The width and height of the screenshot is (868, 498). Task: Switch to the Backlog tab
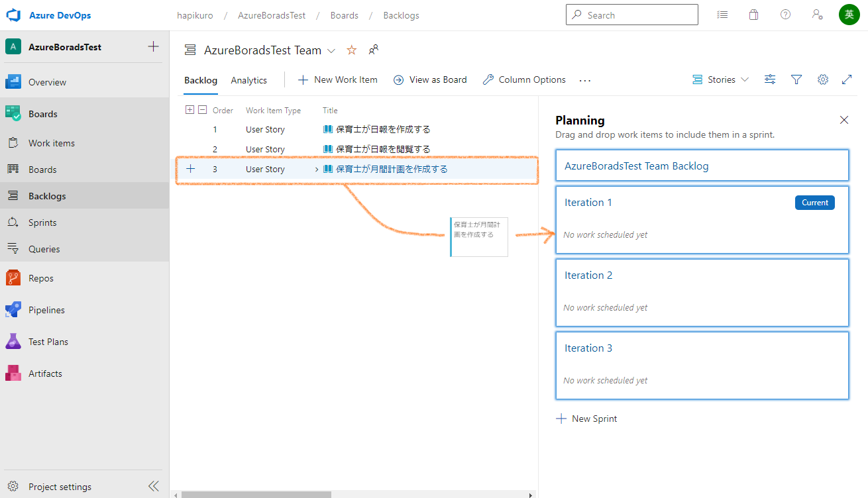201,80
